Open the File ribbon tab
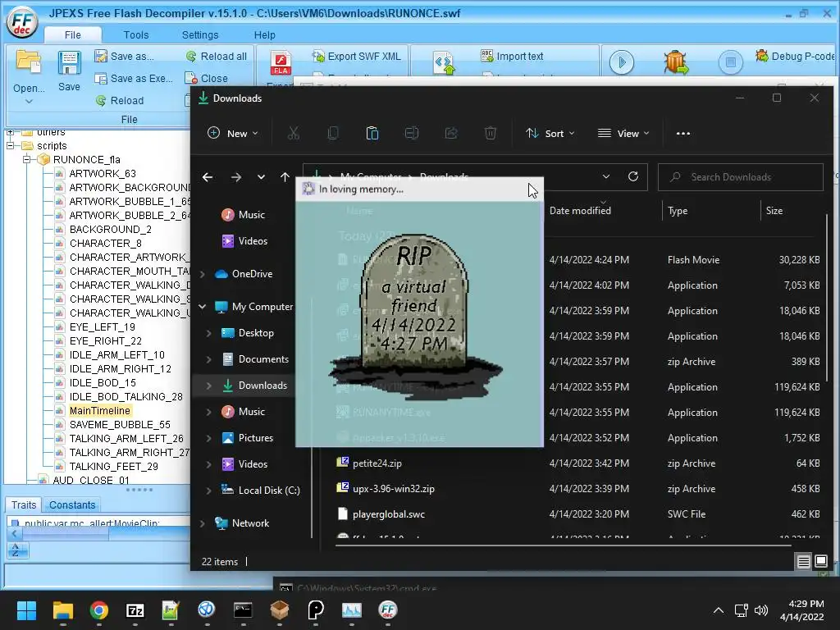This screenshot has width=840, height=630. (x=72, y=34)
